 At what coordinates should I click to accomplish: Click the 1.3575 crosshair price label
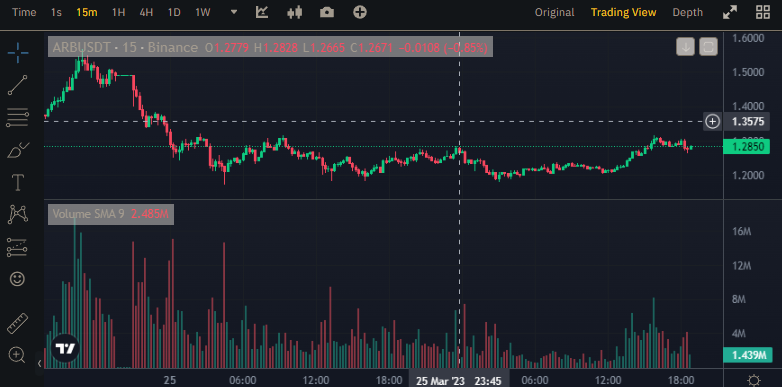[748, 121]
